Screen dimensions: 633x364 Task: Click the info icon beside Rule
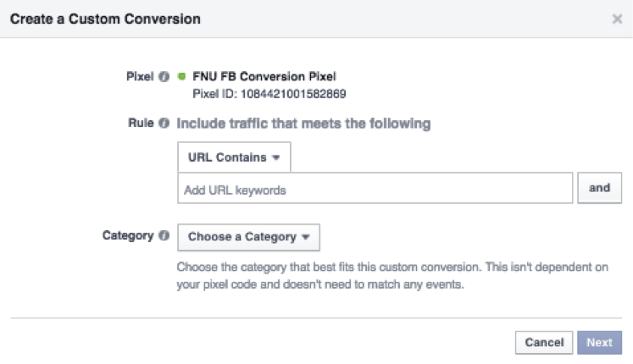click(164, 123)
